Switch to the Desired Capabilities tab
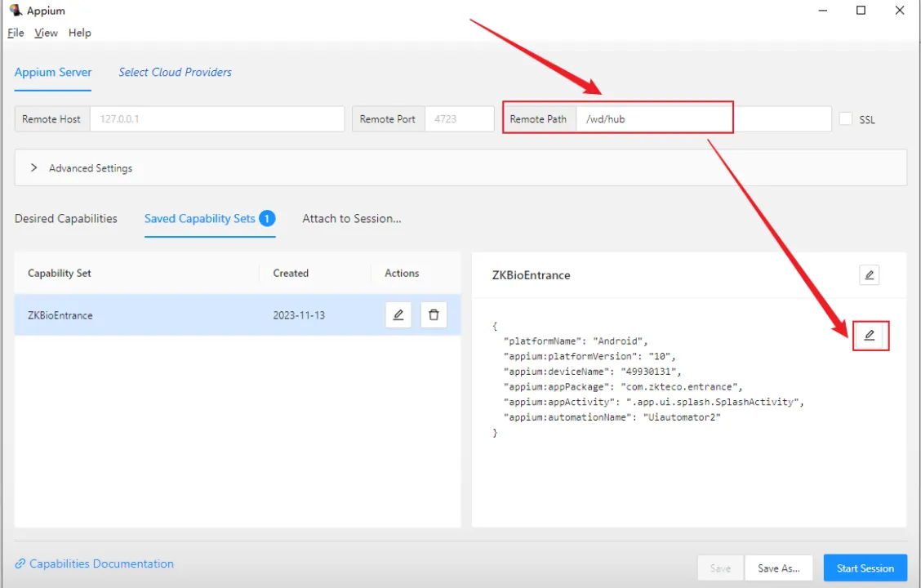This screenshot has width=921, height=588. click(x=66, y=219)
